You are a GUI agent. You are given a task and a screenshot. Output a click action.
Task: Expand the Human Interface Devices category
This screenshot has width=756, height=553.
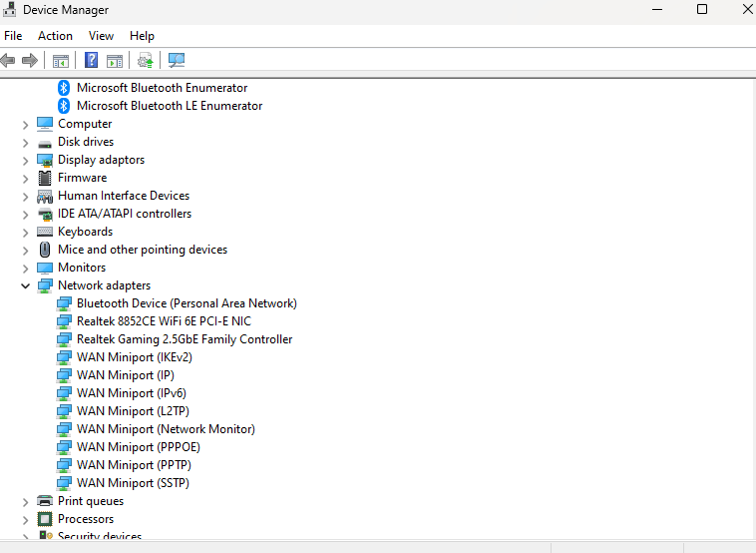coord(25,197)
